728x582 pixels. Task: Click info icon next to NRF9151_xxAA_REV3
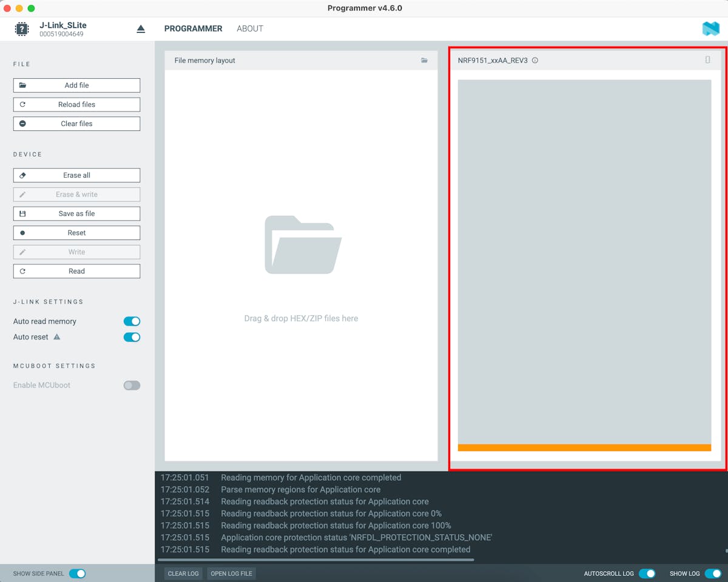(535, 61)
